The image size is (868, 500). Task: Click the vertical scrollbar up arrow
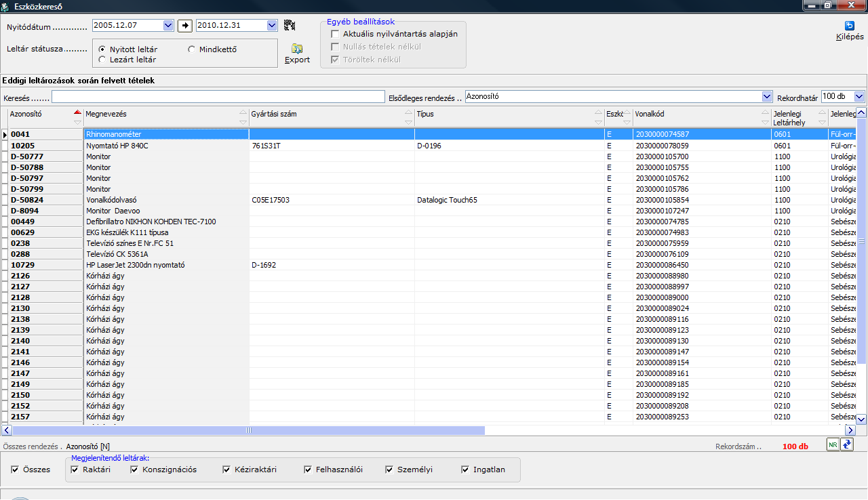tap(862, 112)
